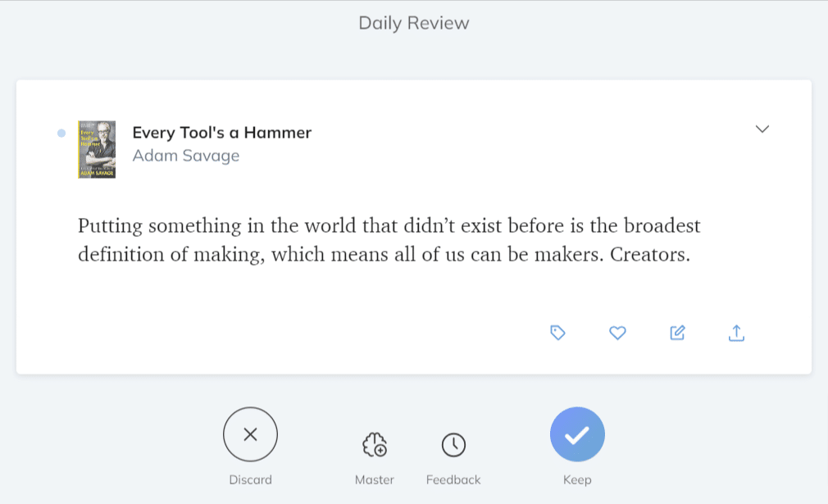Keep this highlight with the blue checkmark
Image resolution: width=828 pixels, height=504 pixels.
577,434
